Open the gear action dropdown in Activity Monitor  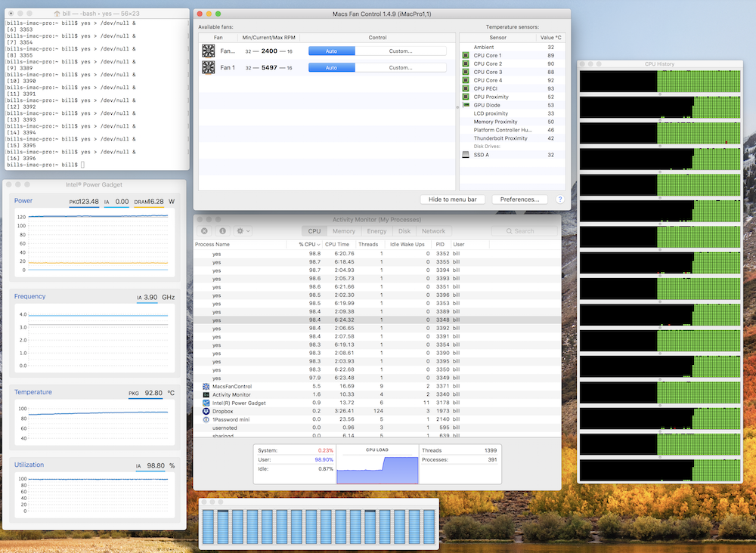pos(243,231)
